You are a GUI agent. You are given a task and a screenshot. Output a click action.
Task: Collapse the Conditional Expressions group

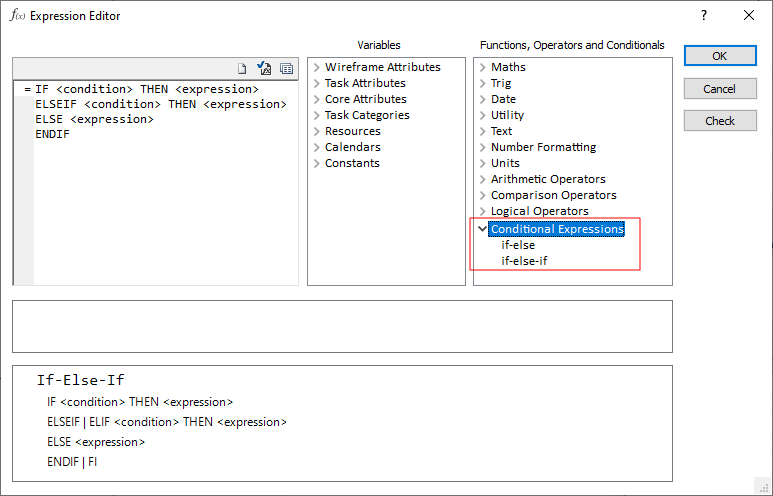pyautogui.click(x=483, y=229)
